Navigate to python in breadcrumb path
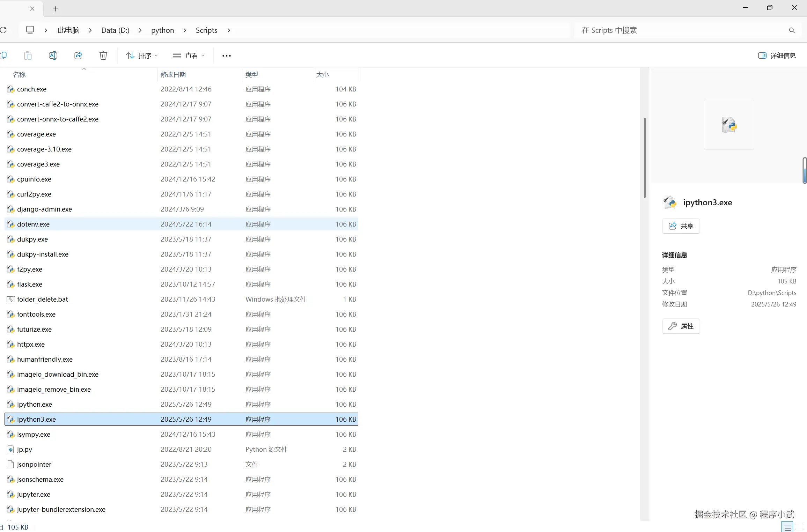The width and height of the screenshot is (807, 532). [162, 30]
